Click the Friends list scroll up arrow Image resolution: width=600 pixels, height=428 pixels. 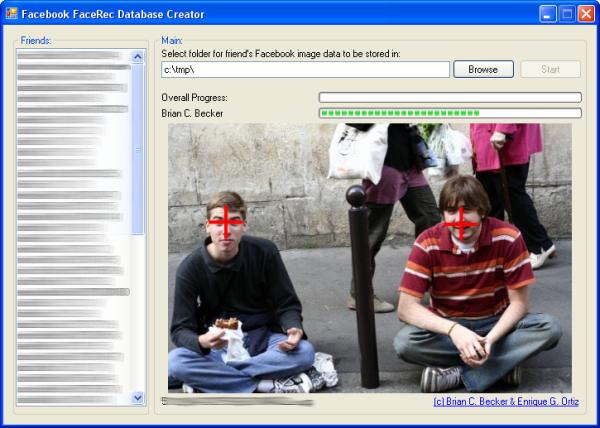point(138,57)
